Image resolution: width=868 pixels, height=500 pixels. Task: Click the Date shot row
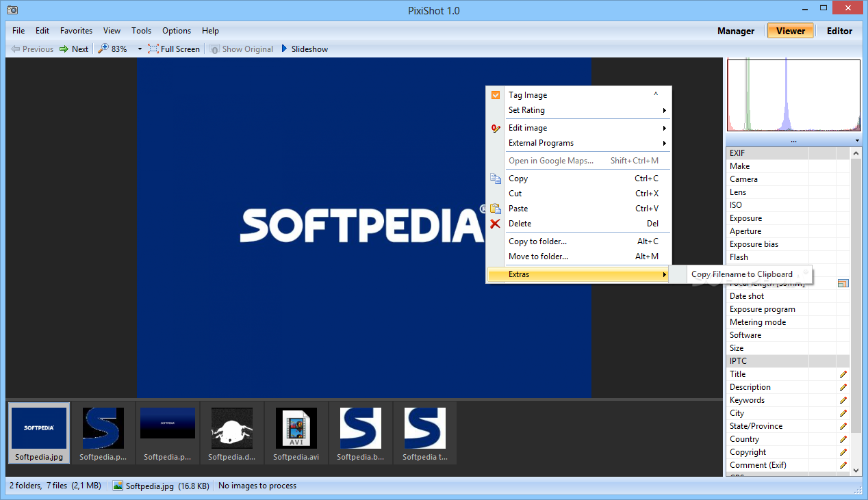coord(788,296)
